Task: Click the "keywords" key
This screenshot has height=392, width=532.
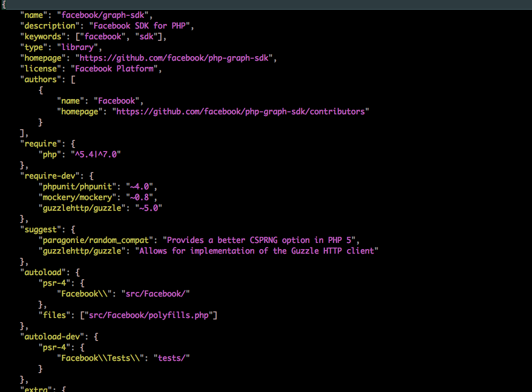Action: tap(43, 37)
